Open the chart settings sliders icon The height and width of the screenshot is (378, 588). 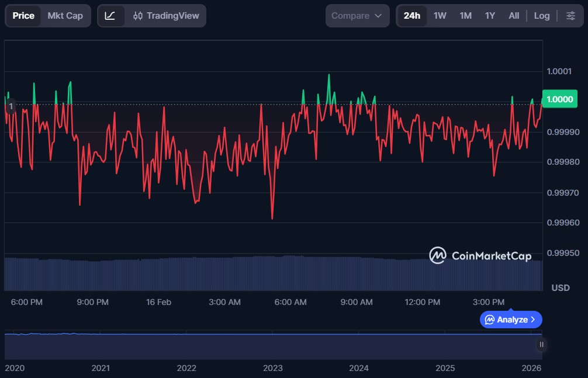click(570, 16)
